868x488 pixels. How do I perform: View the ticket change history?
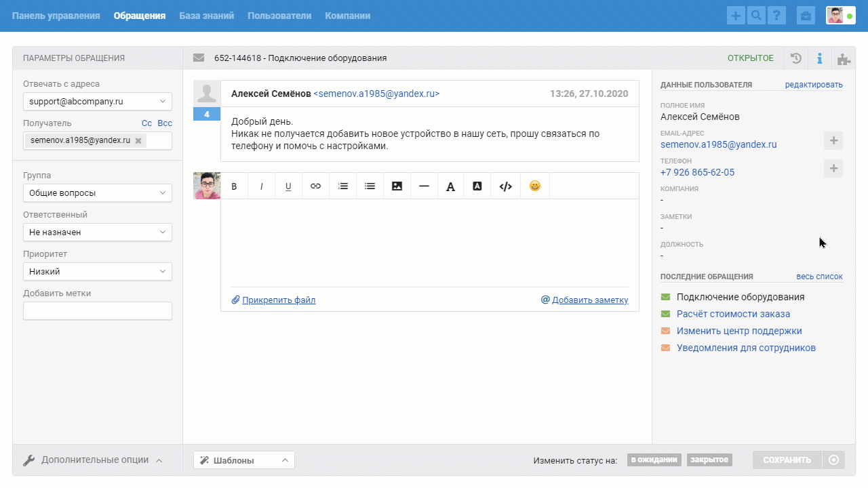[795, 58]
